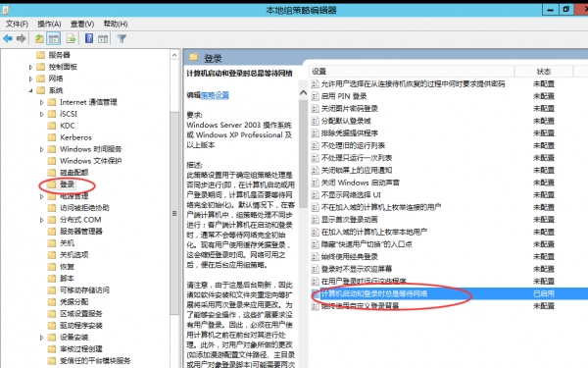
Task: Open Help via the blue question-mark icon
Action: (x=89, y=38)
